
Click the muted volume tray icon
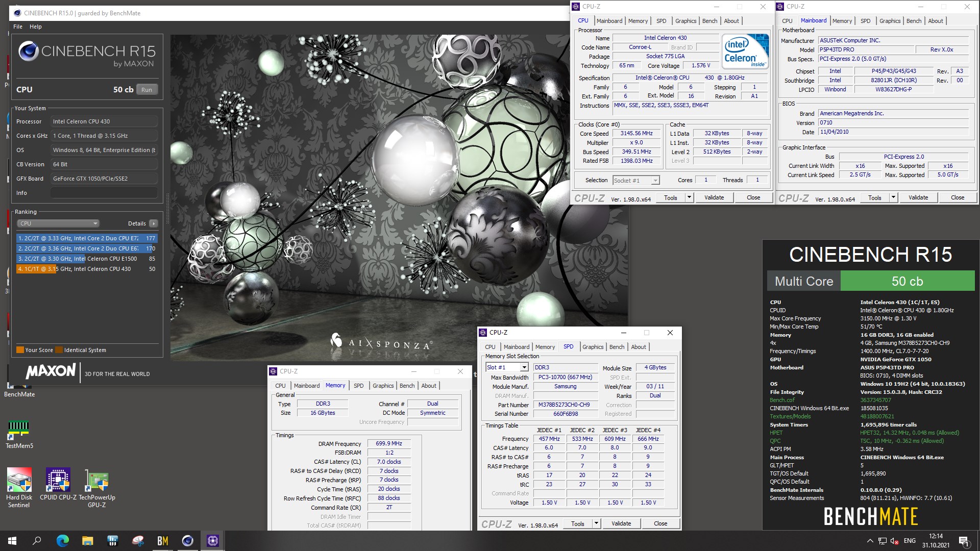coord(895,541)
